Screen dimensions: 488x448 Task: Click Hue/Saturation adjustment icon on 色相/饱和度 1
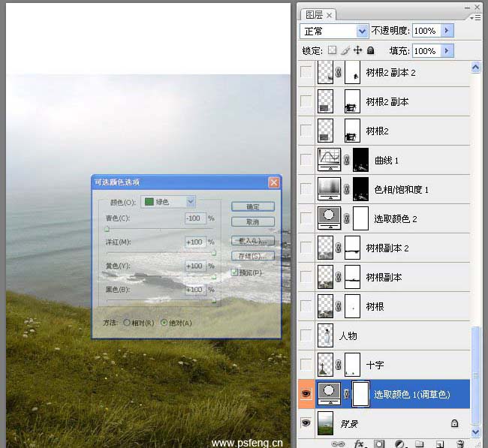(329, 189)
